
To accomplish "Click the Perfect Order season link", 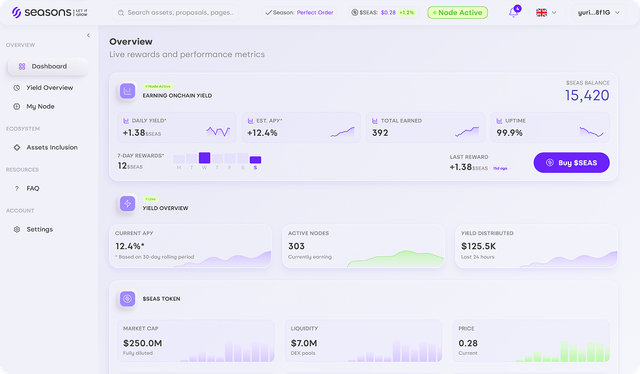I will [315, 13].
